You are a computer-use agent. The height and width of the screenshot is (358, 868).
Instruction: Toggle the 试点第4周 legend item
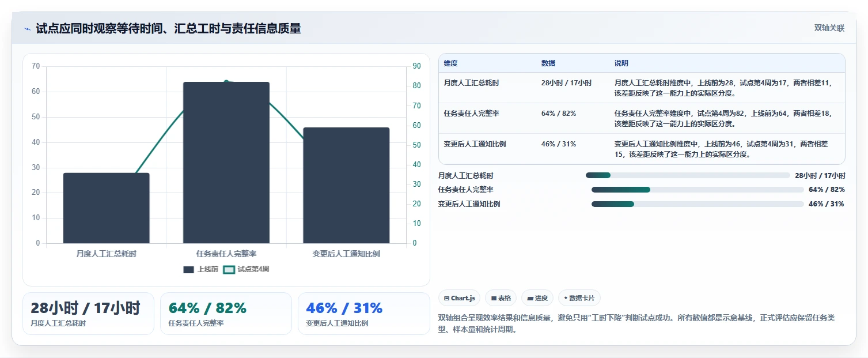click(x=246, y=269)
